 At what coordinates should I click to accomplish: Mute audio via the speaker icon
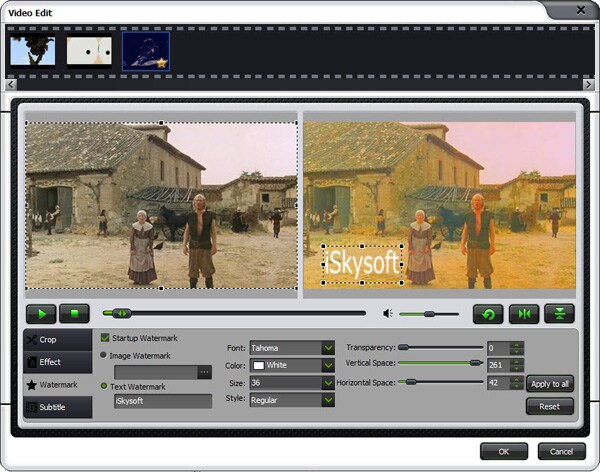[388, 314]
